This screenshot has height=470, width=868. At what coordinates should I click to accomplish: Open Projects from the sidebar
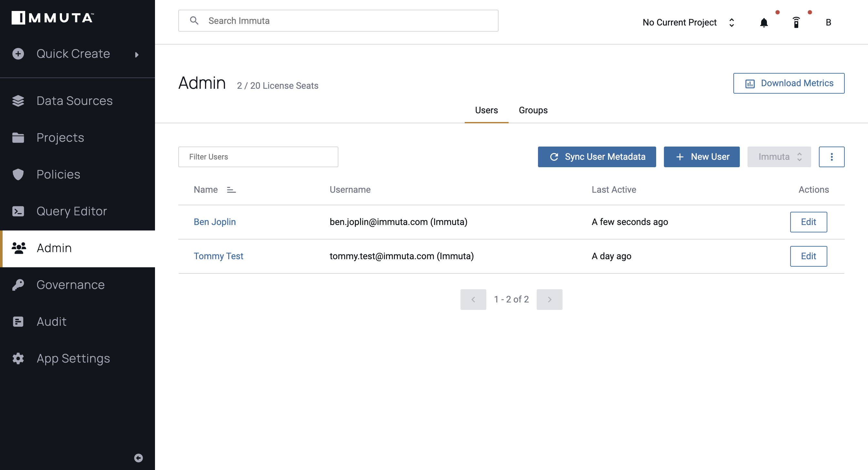[77, 138]
